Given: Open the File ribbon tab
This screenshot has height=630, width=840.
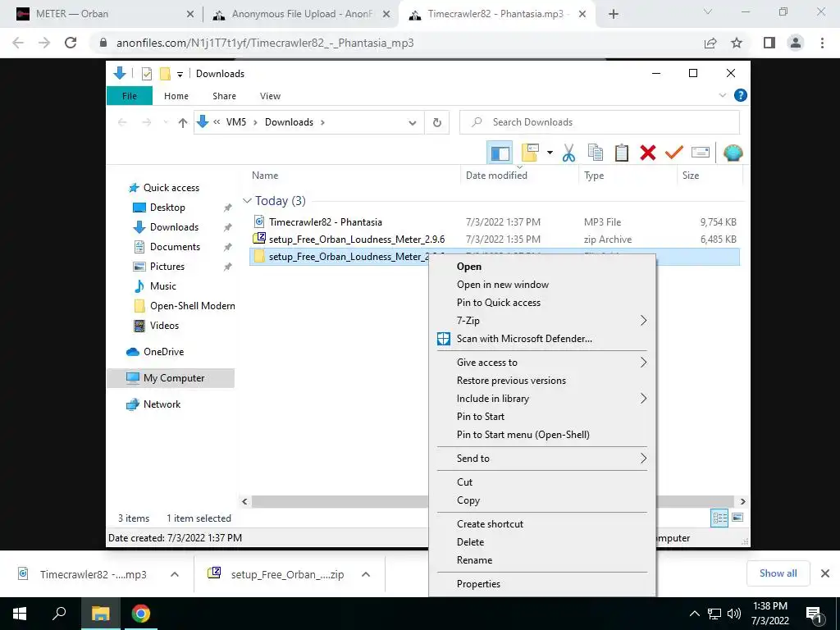Looking at the screenshot, I should pyautogui.click(x=130, y=96).
